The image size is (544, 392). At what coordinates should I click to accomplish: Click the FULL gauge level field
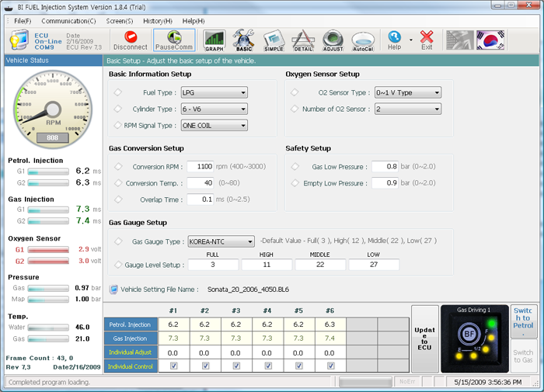(x=213, y=265)
